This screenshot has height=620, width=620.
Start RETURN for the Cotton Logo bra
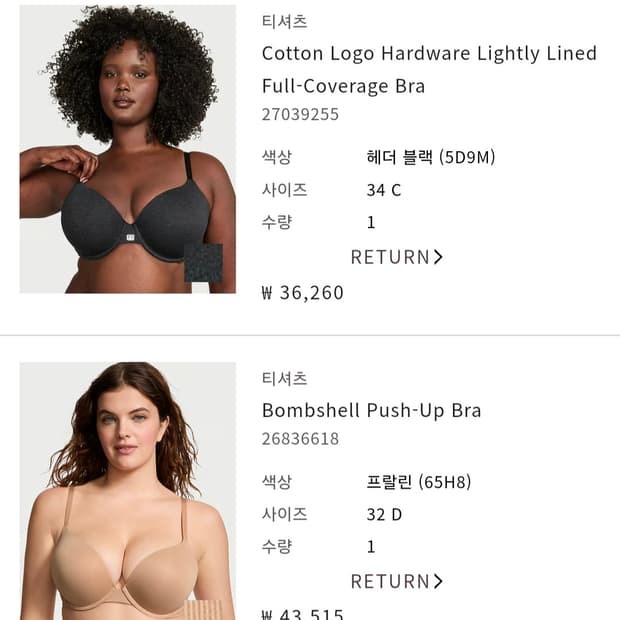(x=397, y=257)
